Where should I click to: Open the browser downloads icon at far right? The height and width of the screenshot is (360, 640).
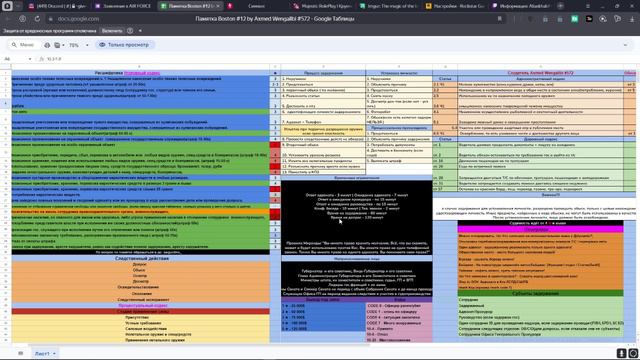pos(632,19)
